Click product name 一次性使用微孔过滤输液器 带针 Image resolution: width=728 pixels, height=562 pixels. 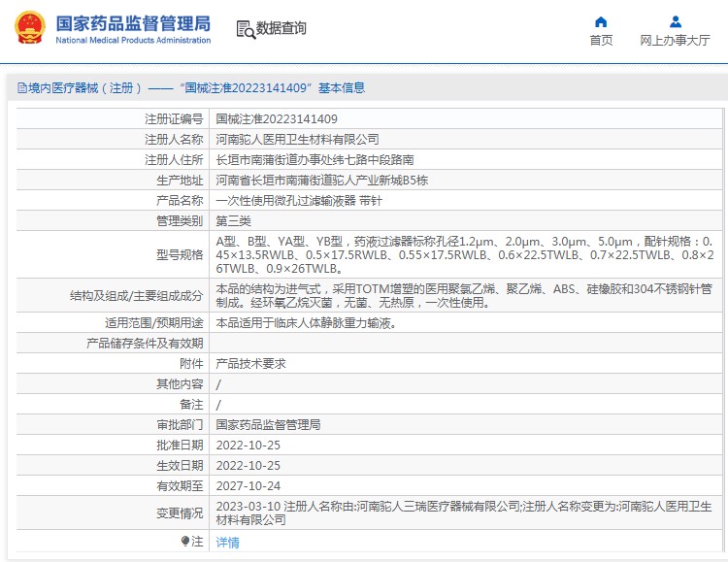299,201
